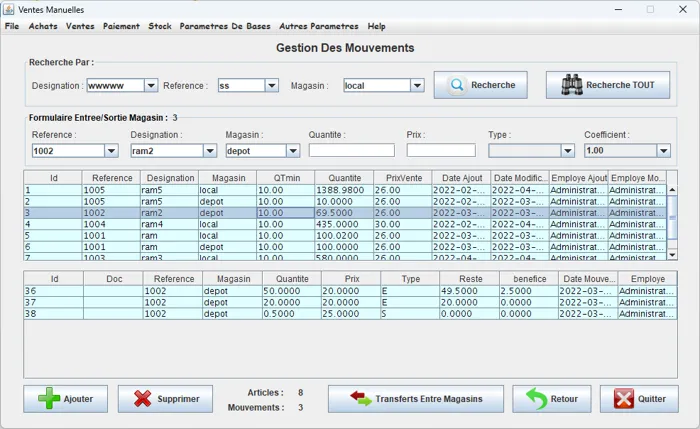Click the red X Supprimer icon
Screen dimensions: 700x429
tap(143, 399)
